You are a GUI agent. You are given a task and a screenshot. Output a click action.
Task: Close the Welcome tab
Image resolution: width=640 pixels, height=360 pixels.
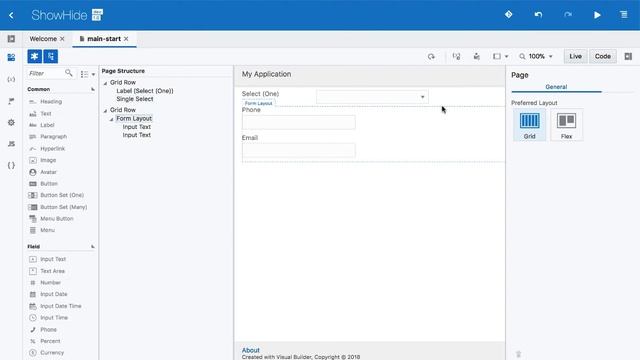[62, 39]
